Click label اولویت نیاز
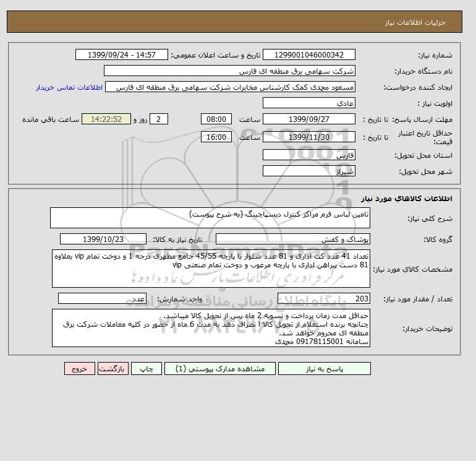This screenshot has height=461, width=476. 435,103
